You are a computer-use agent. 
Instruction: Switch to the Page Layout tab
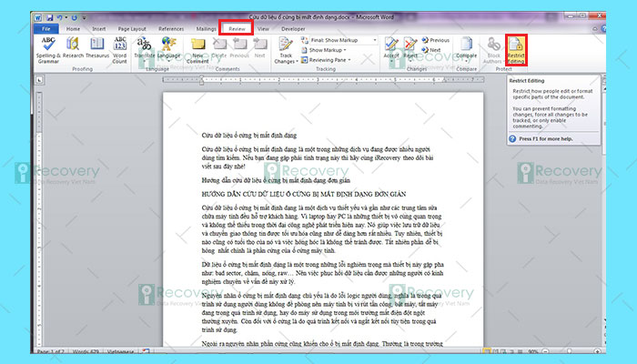(132, 29)
